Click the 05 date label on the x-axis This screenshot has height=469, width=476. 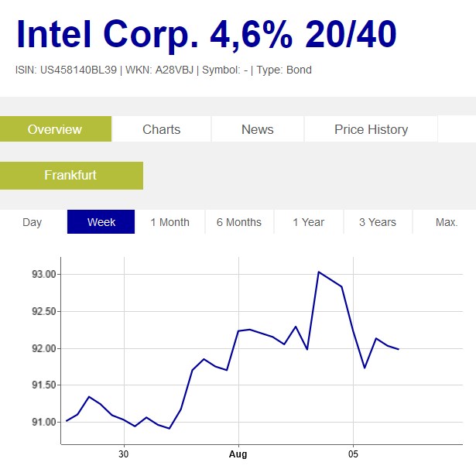(x=353, y=454)
